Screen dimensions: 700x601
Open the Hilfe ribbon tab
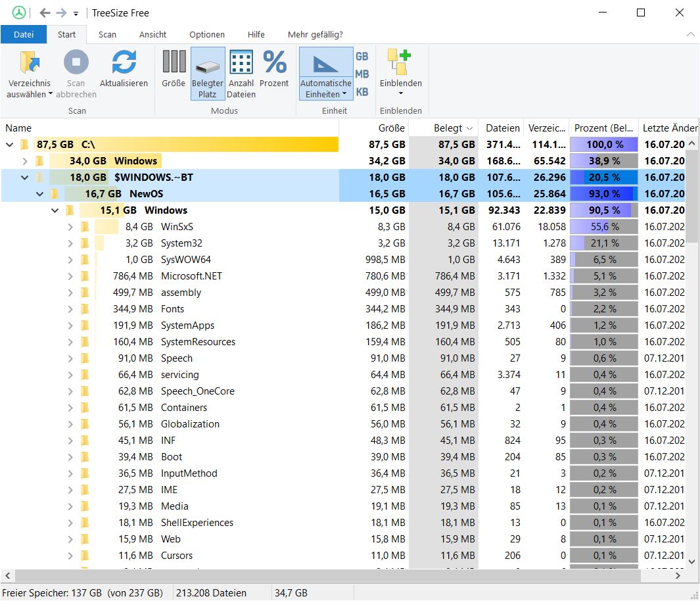point(256,34)
